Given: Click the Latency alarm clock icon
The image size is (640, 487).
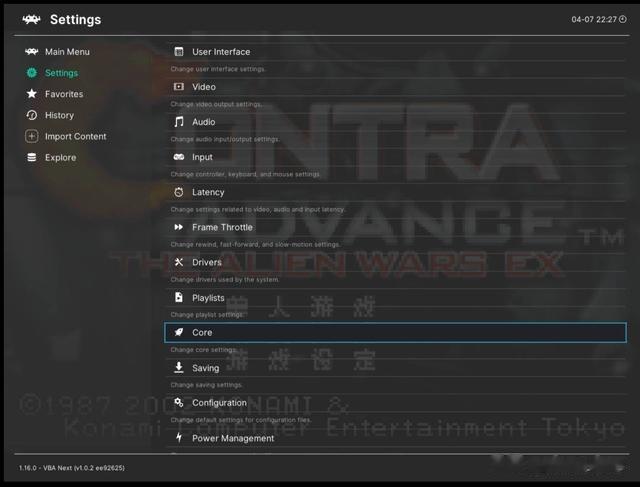Looking at the screenshot, I should pyautogui.click(x=179, y=192).
